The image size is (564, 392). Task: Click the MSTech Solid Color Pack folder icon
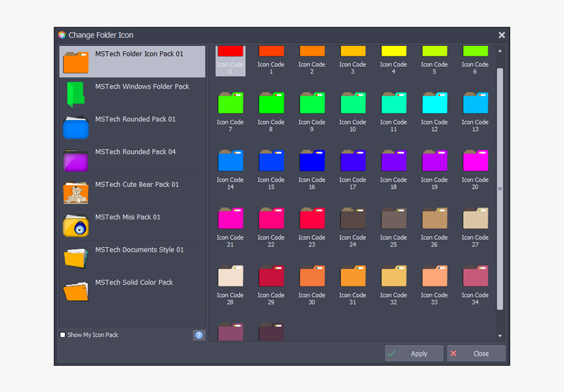pyautogui.click(x=75, y=290)
